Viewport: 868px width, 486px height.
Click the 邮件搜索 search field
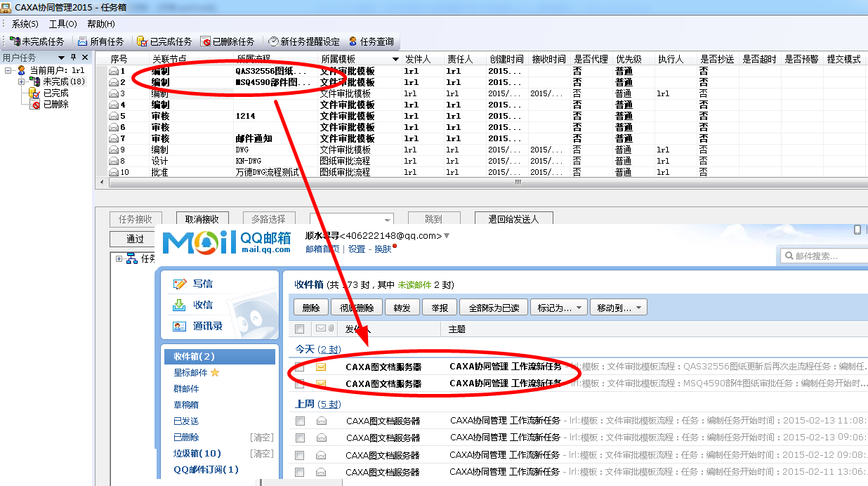point(824,256)
